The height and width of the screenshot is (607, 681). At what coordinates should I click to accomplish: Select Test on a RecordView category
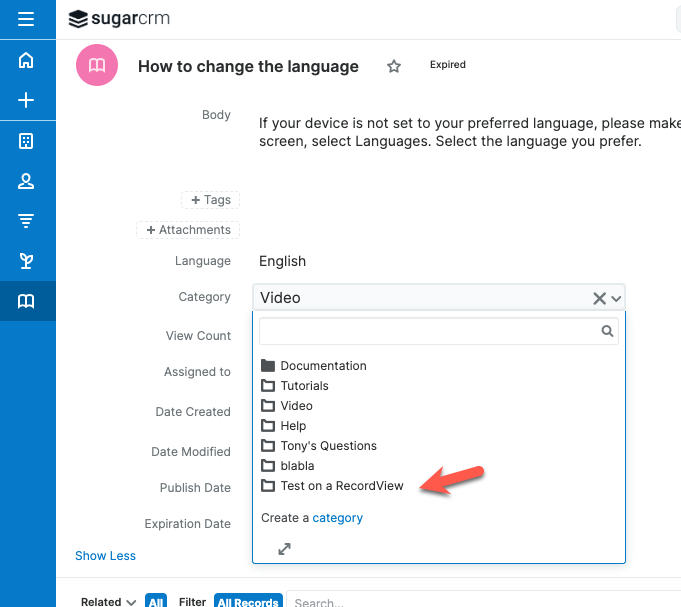341,486
